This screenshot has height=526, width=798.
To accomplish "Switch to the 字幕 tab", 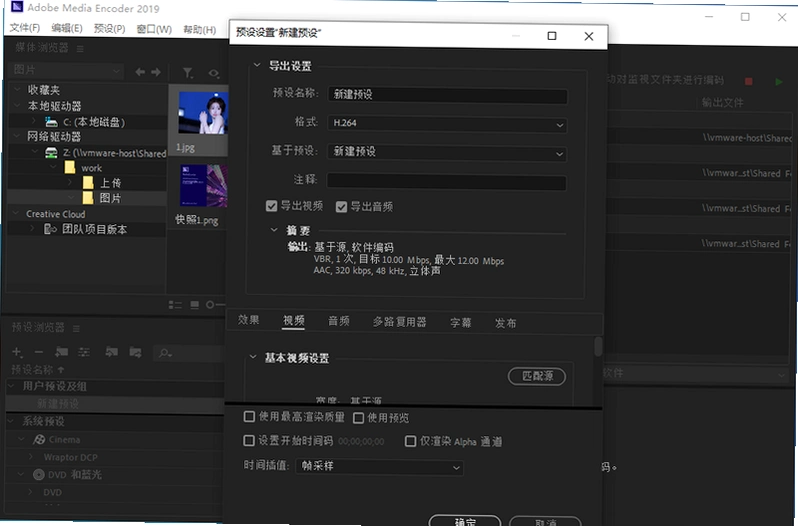I will point(461,323).
